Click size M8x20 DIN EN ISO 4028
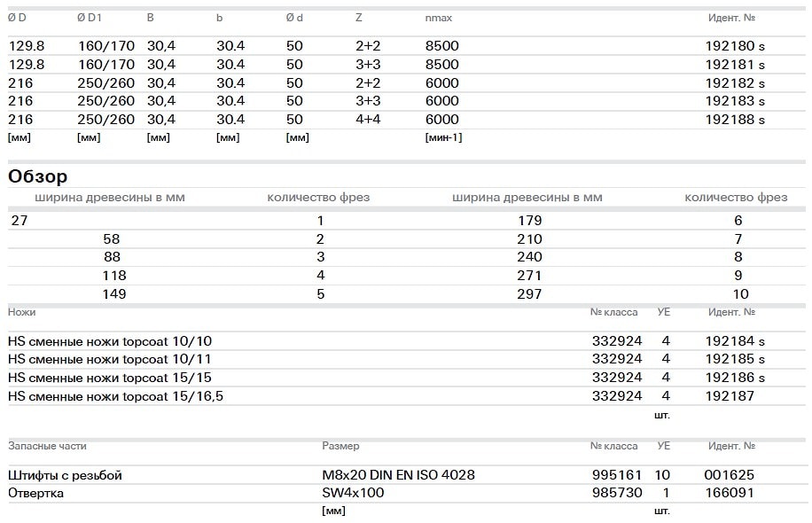This screenshot has height=523, width=812. (x=398, y=475)
